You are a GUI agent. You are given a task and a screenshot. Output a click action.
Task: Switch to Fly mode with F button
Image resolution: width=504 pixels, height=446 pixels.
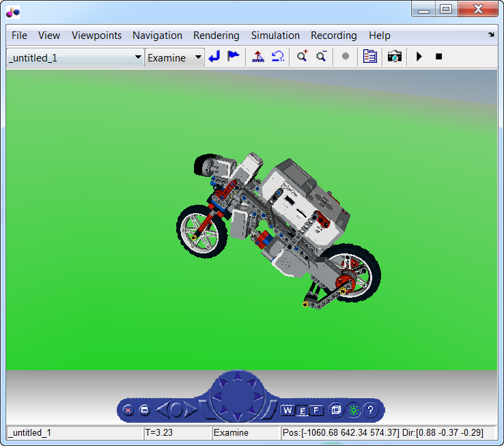[316, 410]
